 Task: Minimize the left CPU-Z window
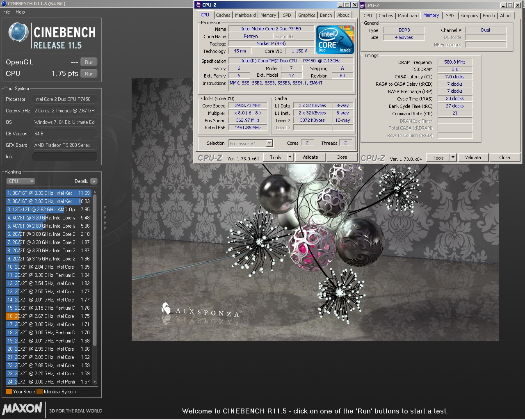[x=340, y=5]
